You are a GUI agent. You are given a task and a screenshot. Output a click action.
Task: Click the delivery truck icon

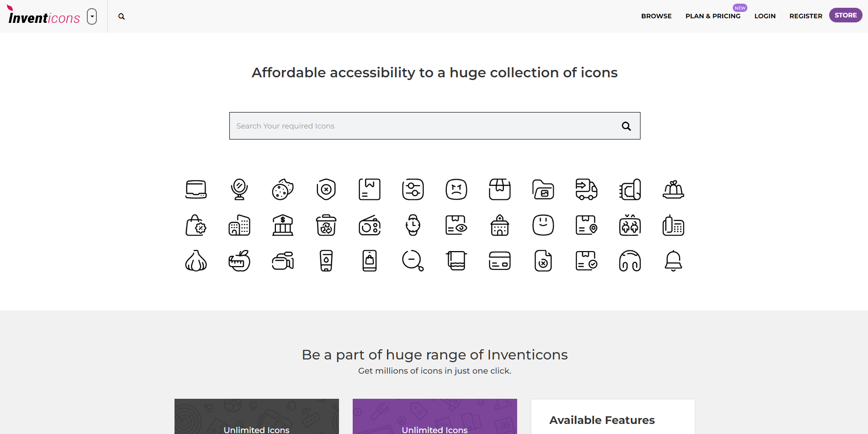pos(587,189)
